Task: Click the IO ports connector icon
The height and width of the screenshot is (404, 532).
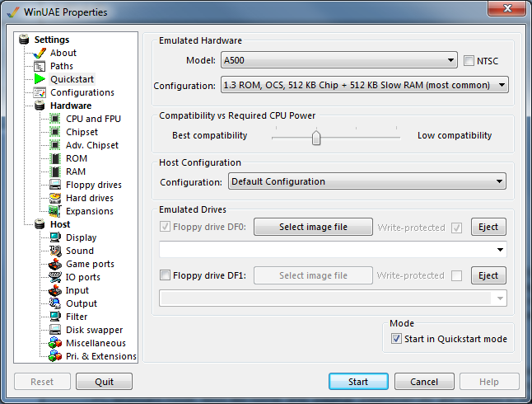Action: coord(55,277)
